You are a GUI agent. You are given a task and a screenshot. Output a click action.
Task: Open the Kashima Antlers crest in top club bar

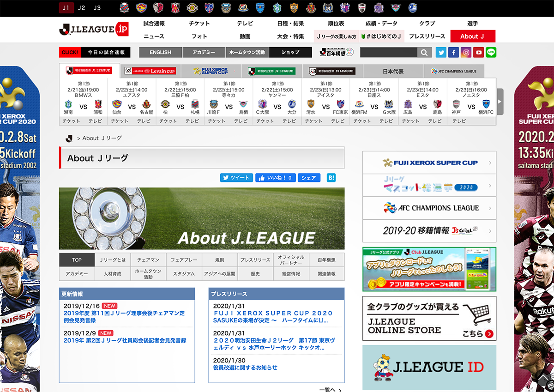click(158, 7)
